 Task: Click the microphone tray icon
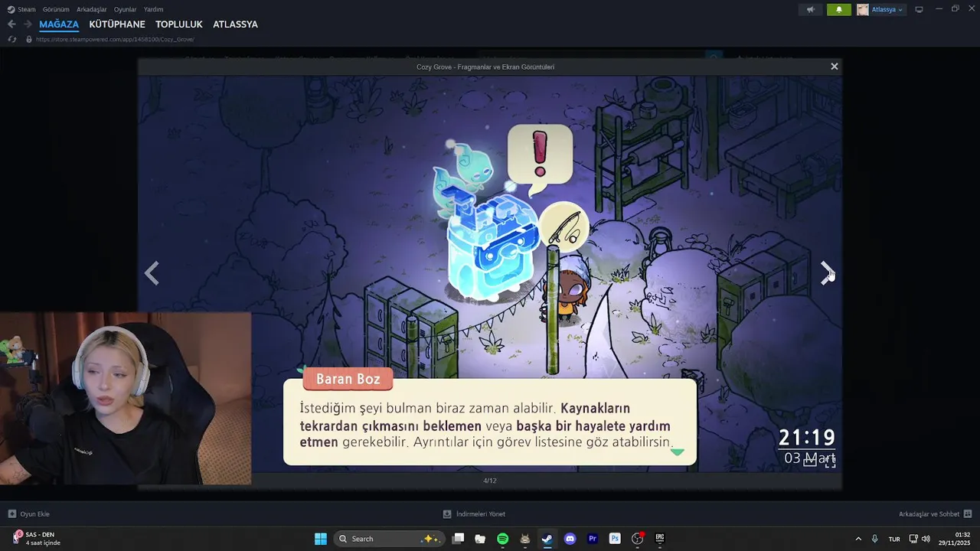coord(874,539)
